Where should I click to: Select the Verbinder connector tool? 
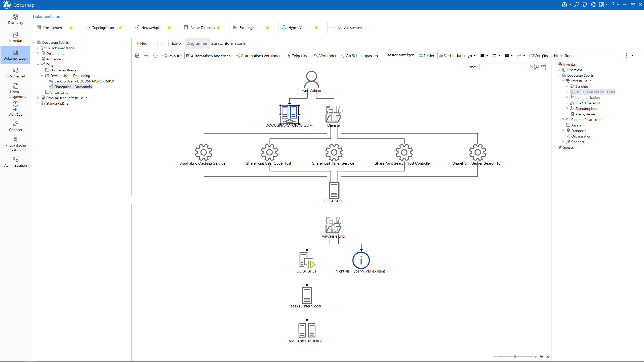(325, 56)
